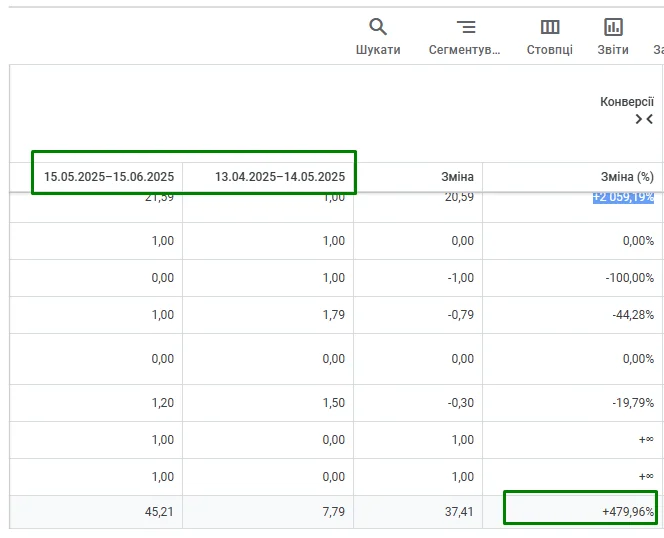Click the 13.04.2025–14.05.2025 column header
The width and height of the screenshot is (664, 538).
pos(280,177)
